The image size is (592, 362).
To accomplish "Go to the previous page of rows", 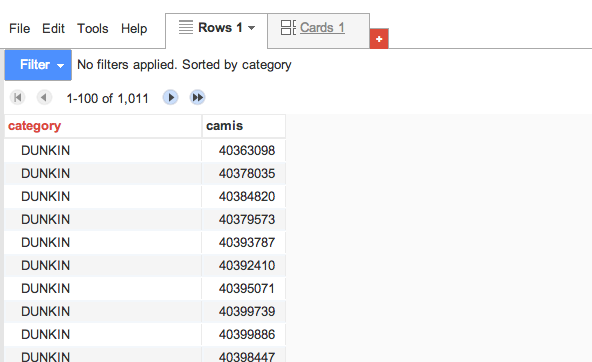I will (x=44, y=98).
